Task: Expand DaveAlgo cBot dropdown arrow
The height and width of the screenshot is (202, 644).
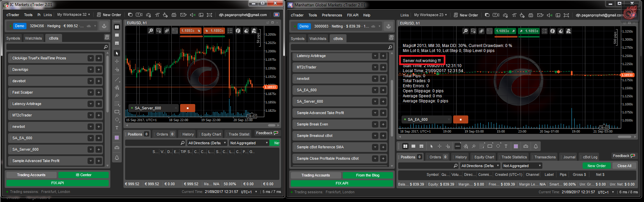Action: pyautogui.click(x=91, y=69)
